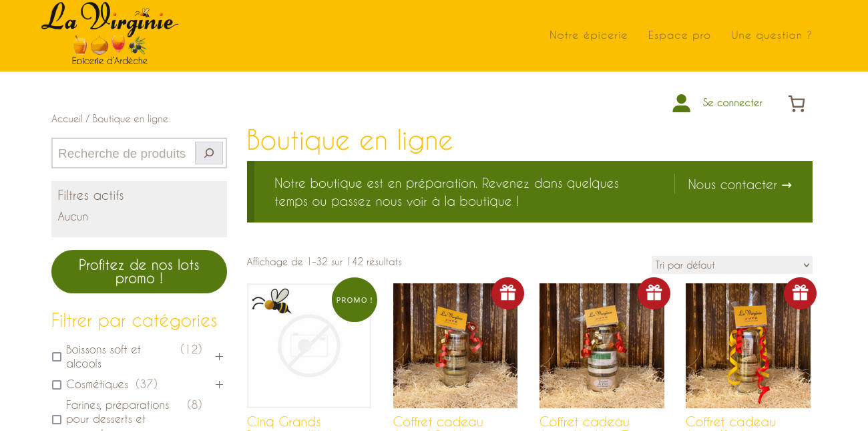This screenshot has width=868, height=431.
Task: Click gift badge on third Coffret cadeau
Action: coord(800,293)
